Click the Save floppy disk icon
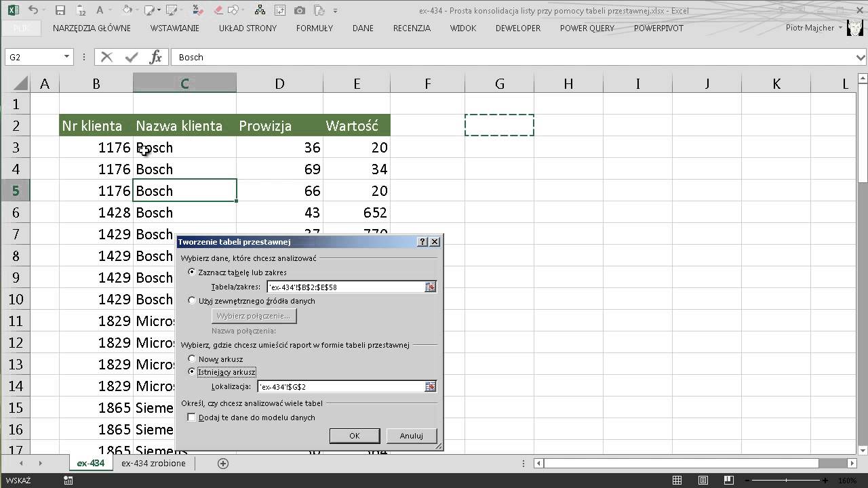Screen dimensions: 868x488 click(x=60, y=10)
